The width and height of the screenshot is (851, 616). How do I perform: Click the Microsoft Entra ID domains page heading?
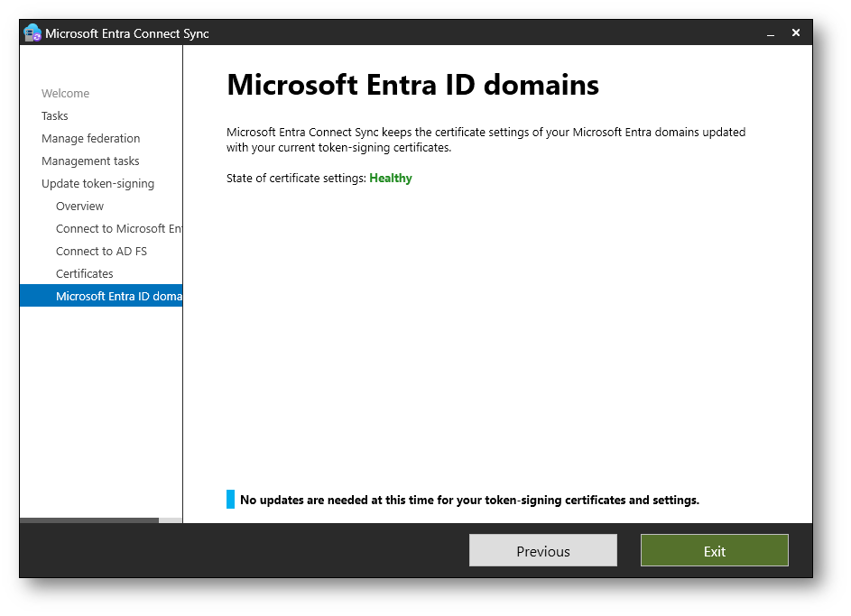[412, 86]
